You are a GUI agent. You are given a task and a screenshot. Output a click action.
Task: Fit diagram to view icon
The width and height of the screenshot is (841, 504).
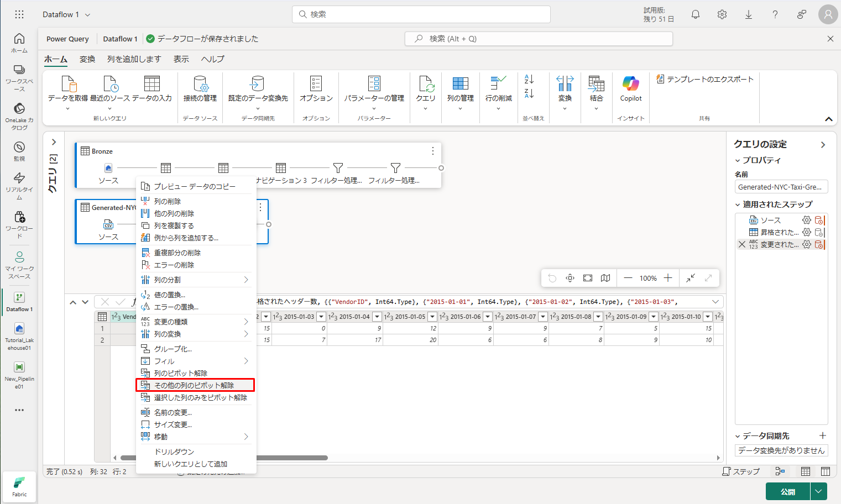tap(588, 278)
